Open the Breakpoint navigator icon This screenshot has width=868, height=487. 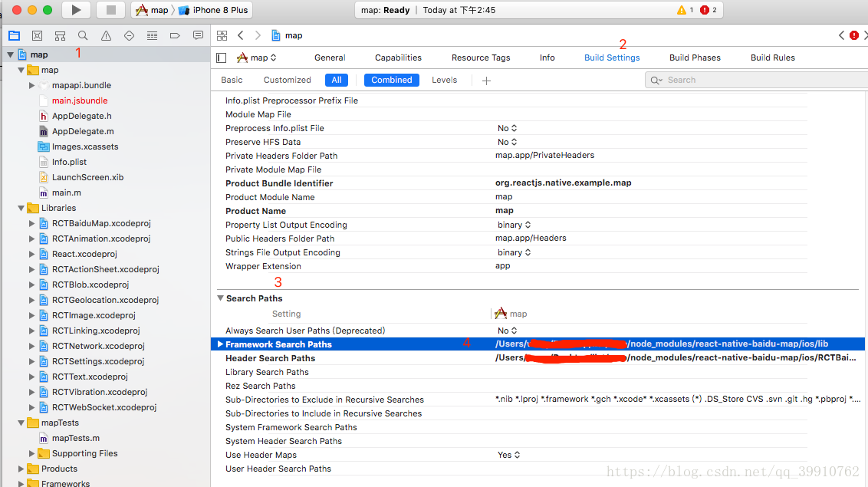(x=175, y=35)
